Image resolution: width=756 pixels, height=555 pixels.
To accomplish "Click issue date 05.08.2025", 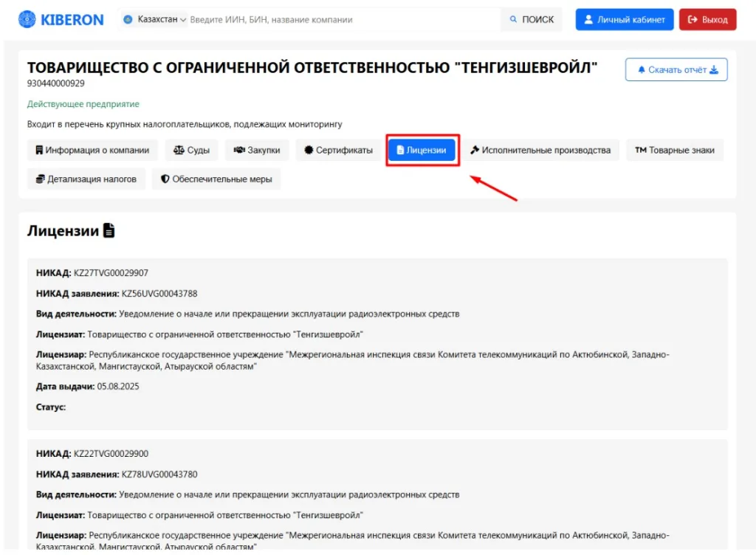I will click(118, 387).
